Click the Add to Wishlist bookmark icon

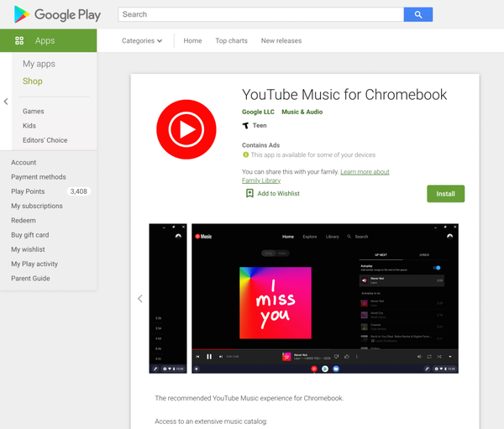click(x=249, y=193)
